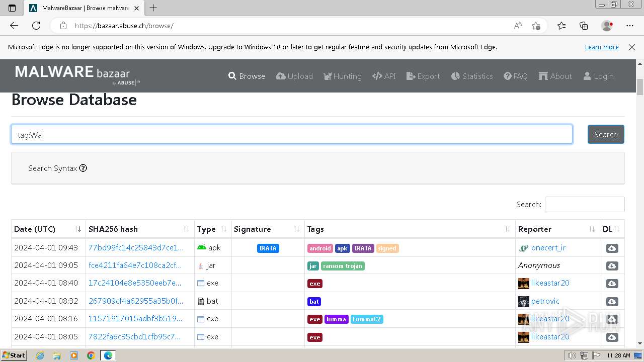Open the Windows Start menu
The image size is (644, 362).
click(x=14, y=355)
